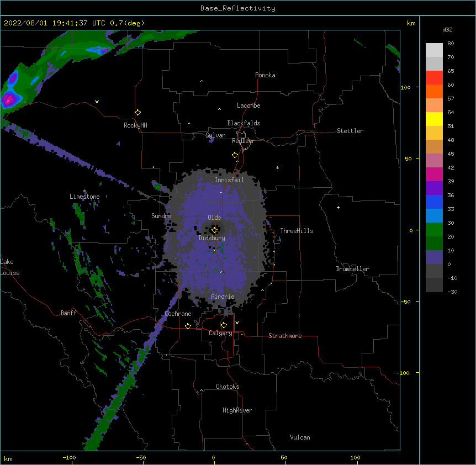Select the yellow V marker northwest of RockyMH
Viewport: 476px width, 465px height.
tap(97, 102)
